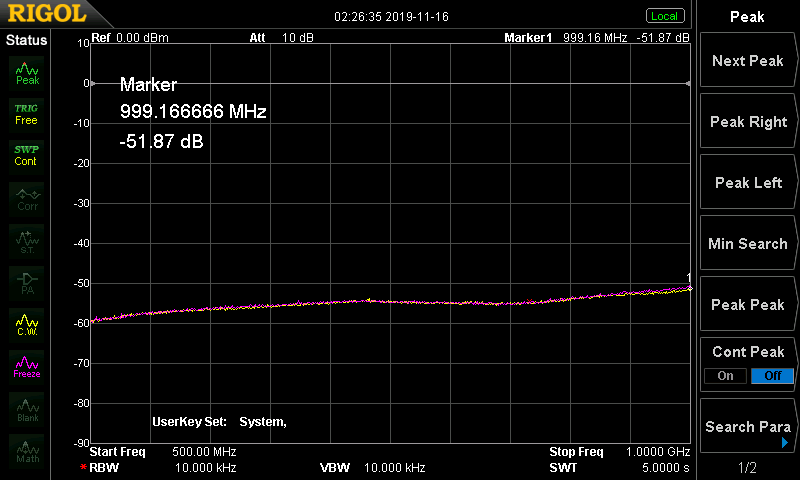800x480 pixels.
Task: Select the TRIG Free trigger icon
Action: tap(27, 113)
